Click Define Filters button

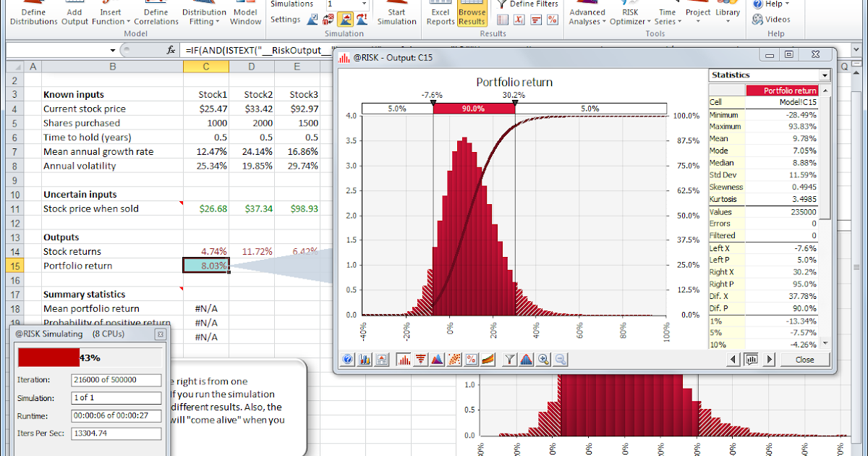(x=527, y=4)
